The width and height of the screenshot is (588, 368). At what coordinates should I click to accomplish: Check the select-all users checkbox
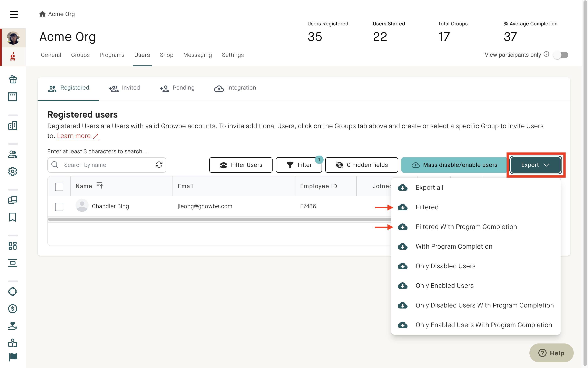tap(59, 187)
